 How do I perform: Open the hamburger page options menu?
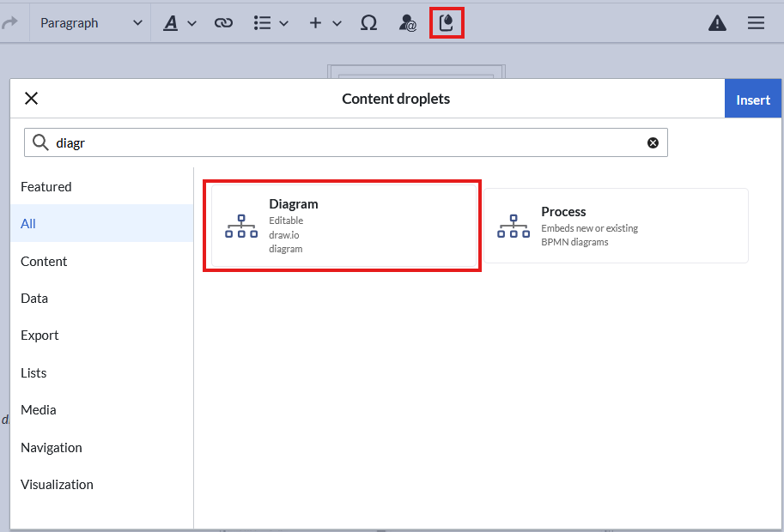click(756, 23)
